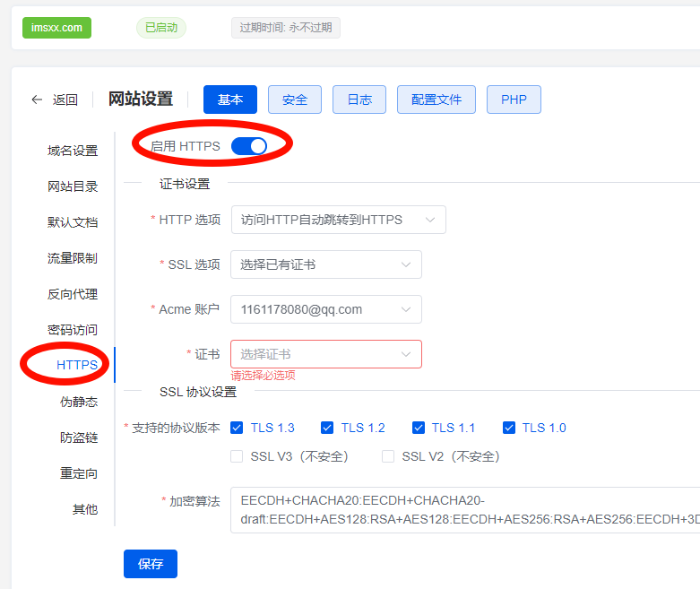This screenshot has width=700, height=589.
Task: Click the SSL 协议设置 section heading
Action: tap(198, 392)
